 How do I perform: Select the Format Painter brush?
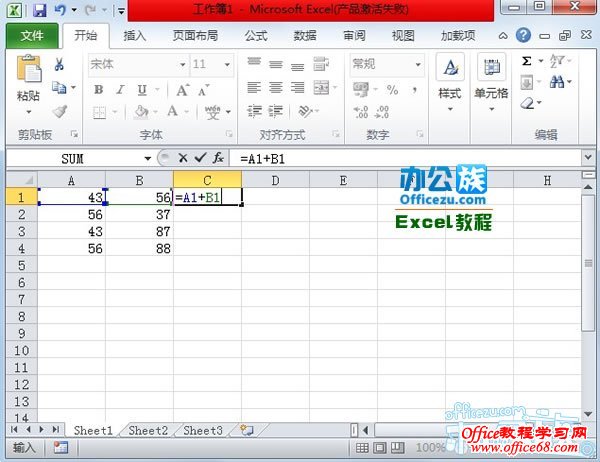[x=59, y=111]
